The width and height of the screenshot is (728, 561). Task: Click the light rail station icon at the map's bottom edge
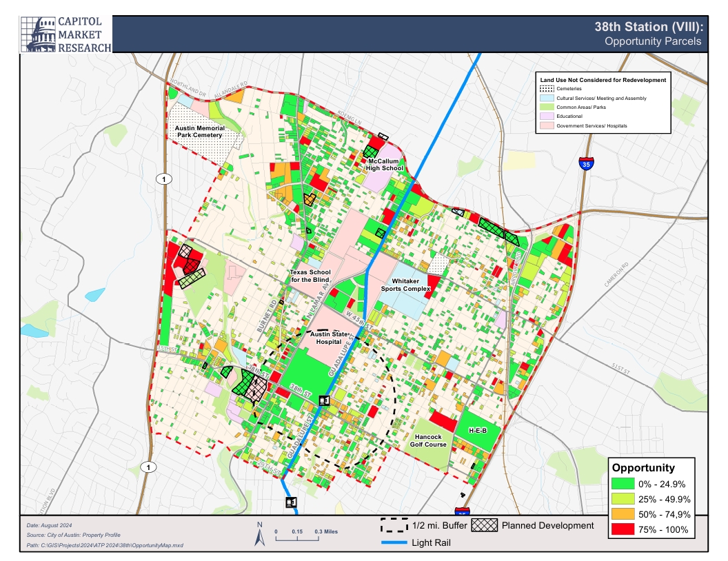(x=291, y=502)
